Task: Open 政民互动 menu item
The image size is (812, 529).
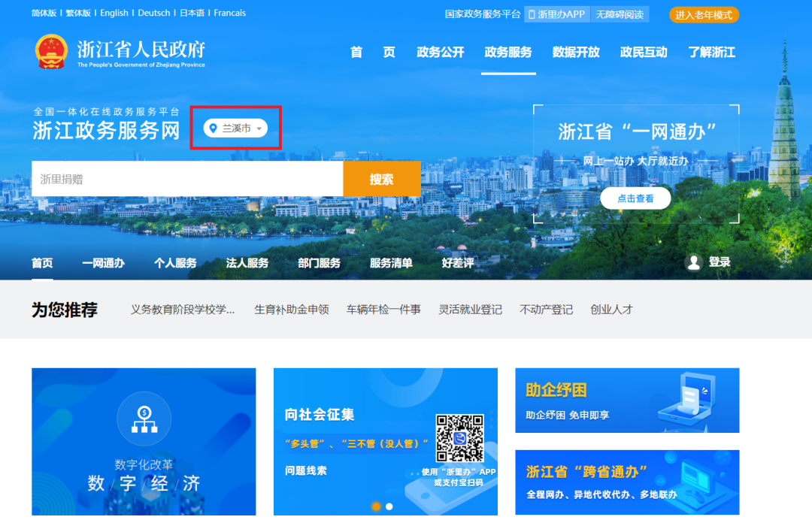Action: (x=644, y=52)
